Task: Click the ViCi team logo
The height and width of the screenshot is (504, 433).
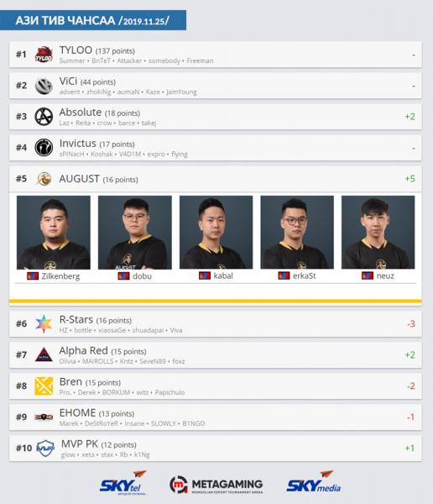Action: (x=44, y=86)
